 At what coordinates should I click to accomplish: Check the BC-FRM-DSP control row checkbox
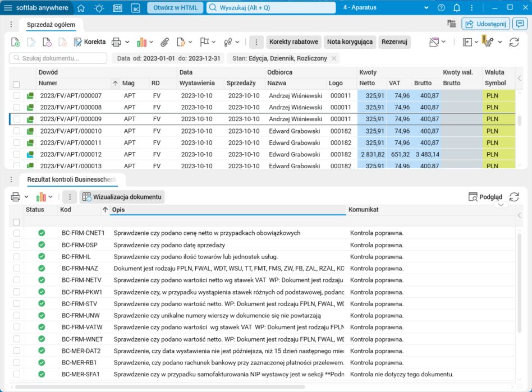[17, 245]
